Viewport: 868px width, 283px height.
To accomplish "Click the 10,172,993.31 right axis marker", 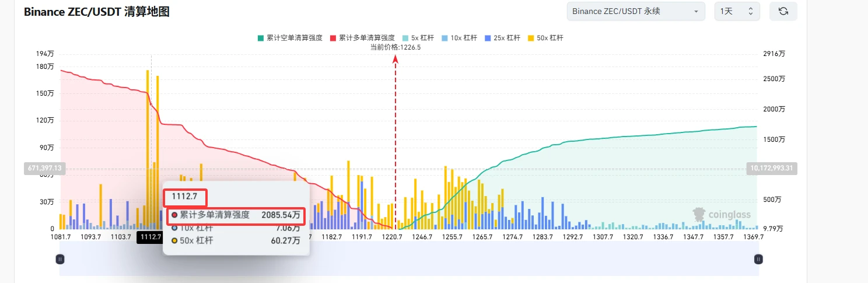I will click(x=772, y=169).
